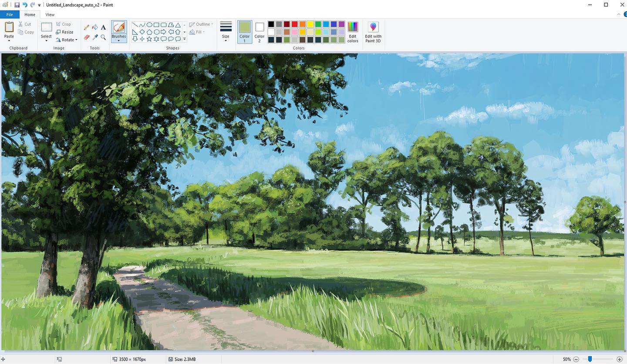The width and height of the screenshot is (627, 364).
Task: Pick the black color swatch
Action: 271,24
